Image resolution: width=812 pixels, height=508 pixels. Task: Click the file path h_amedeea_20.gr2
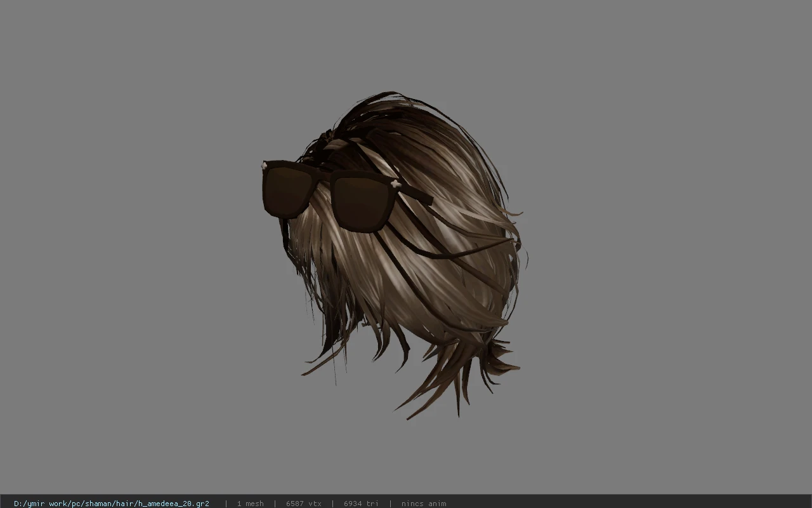pos(112,504)
